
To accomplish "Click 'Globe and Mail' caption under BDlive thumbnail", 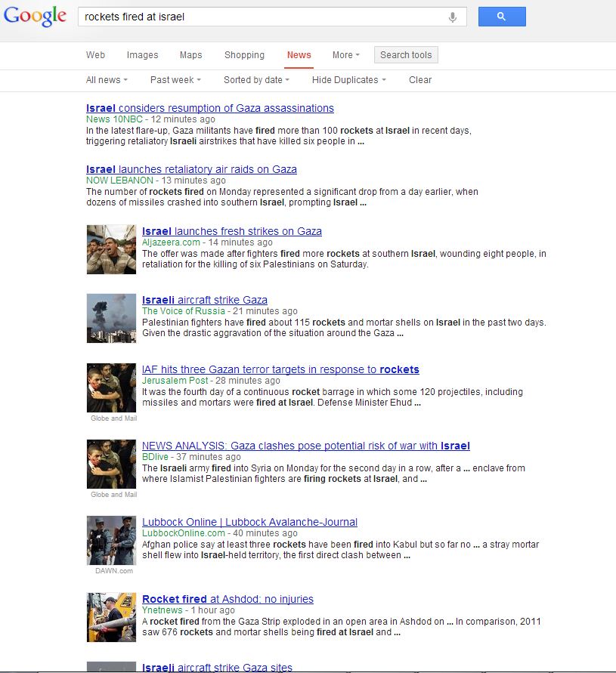I will click(114, 495).
